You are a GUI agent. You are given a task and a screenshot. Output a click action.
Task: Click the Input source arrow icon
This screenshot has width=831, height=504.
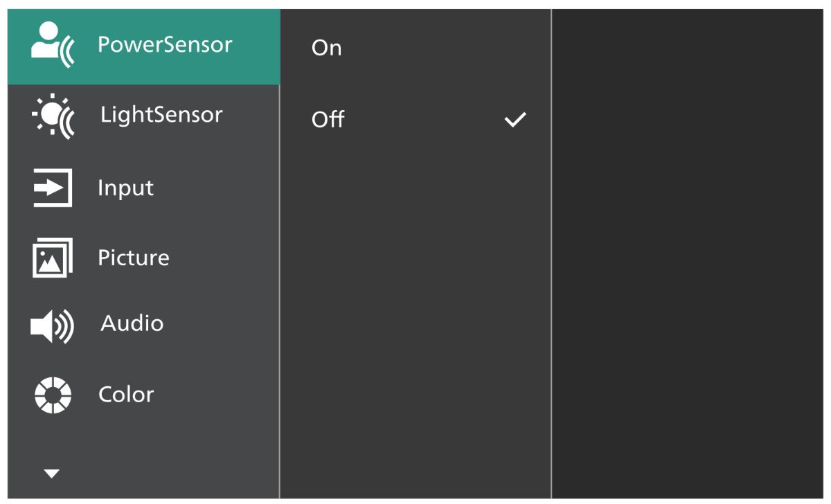coord(53,188)
